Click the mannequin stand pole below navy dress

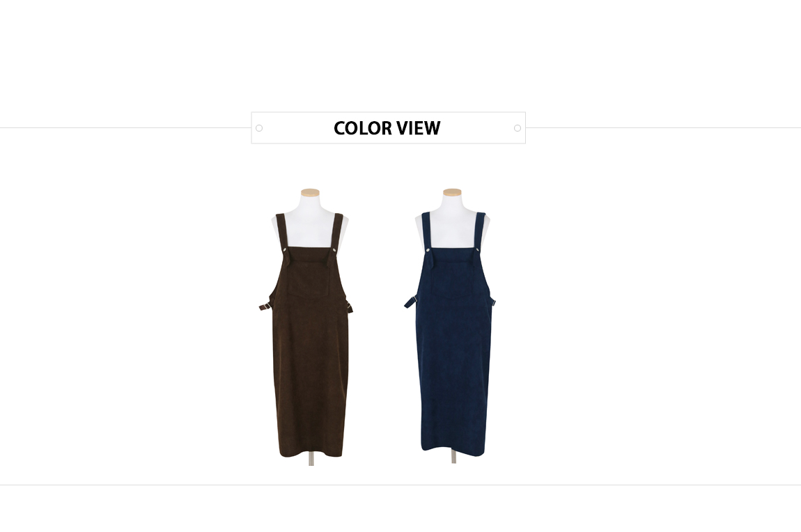(x=453, y=457)
